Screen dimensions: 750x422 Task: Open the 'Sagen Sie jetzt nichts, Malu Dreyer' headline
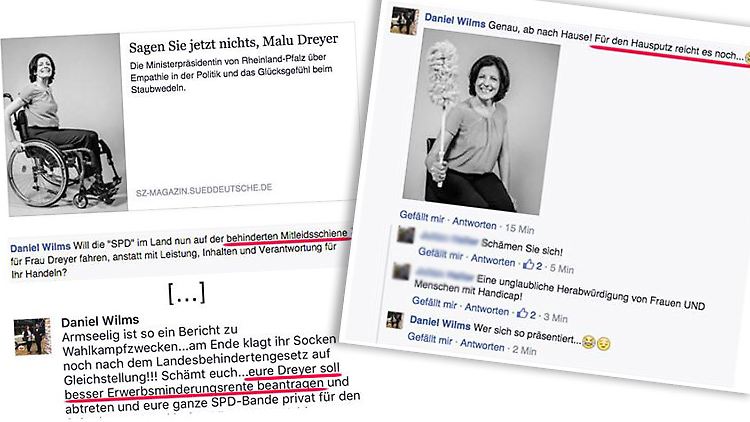pyautogui.click(x=233, y=42)
